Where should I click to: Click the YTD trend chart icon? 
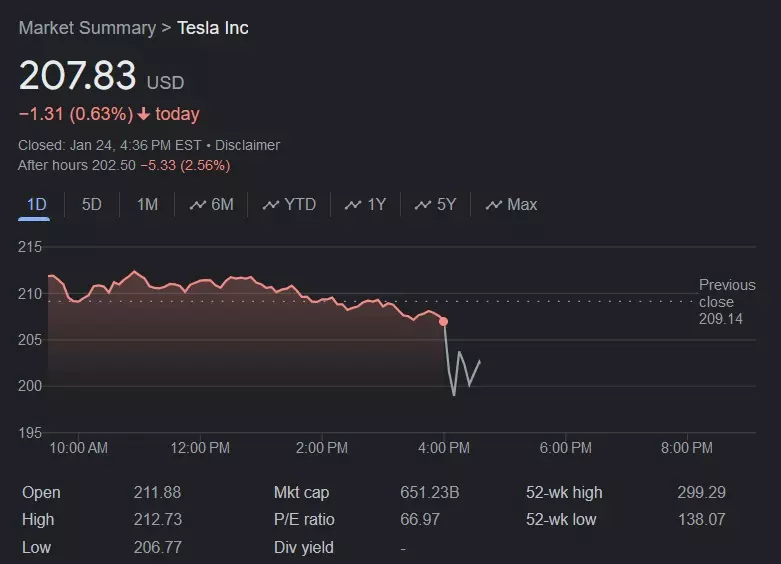point(270,205)
